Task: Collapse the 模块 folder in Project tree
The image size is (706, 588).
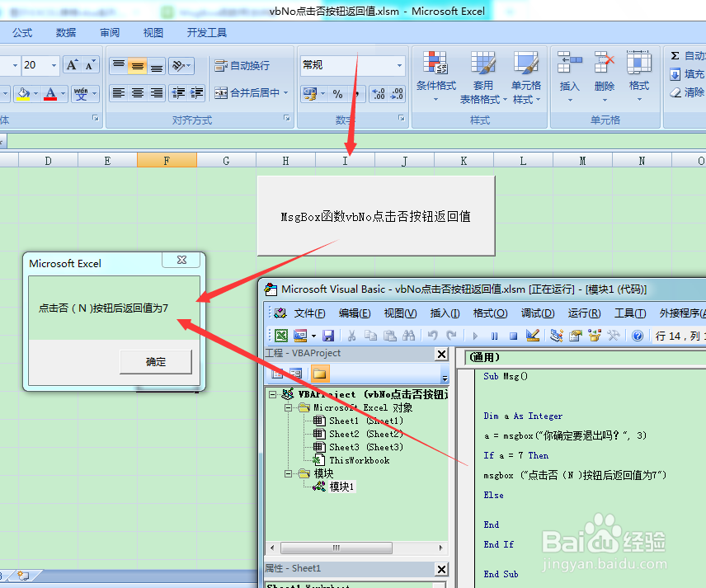Action: (x=287, y=473)
